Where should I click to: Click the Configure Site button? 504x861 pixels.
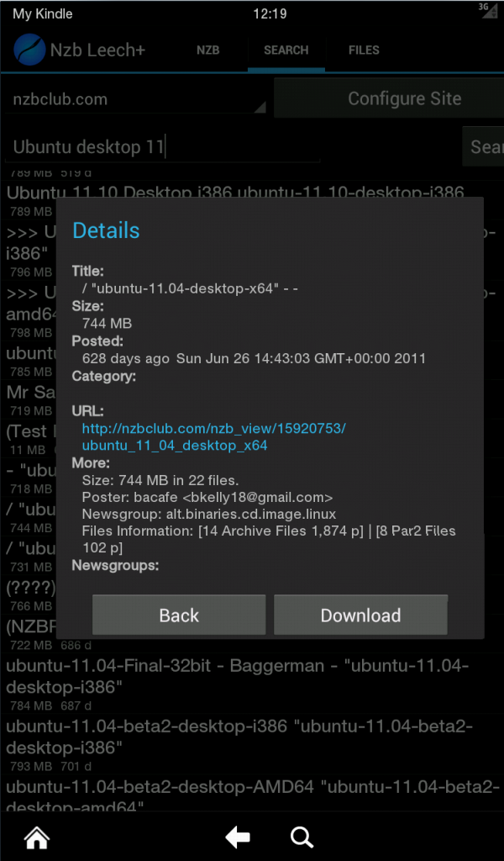389,98
